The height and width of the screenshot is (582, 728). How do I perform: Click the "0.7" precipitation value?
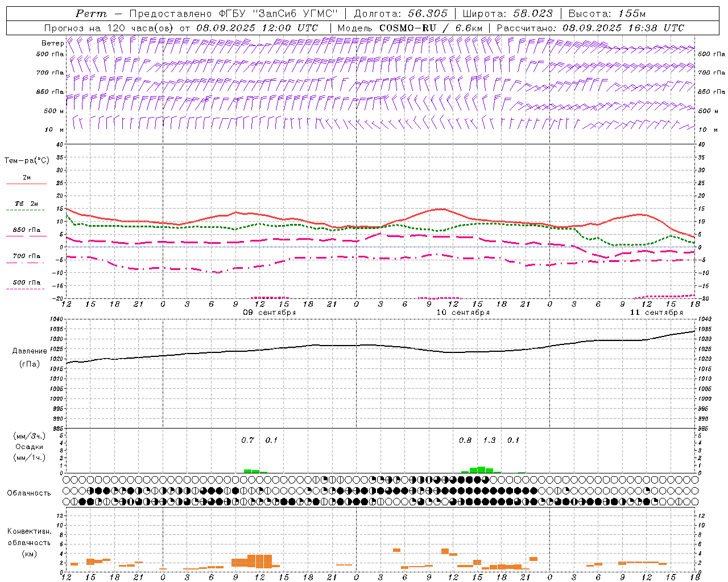[247, 440]
